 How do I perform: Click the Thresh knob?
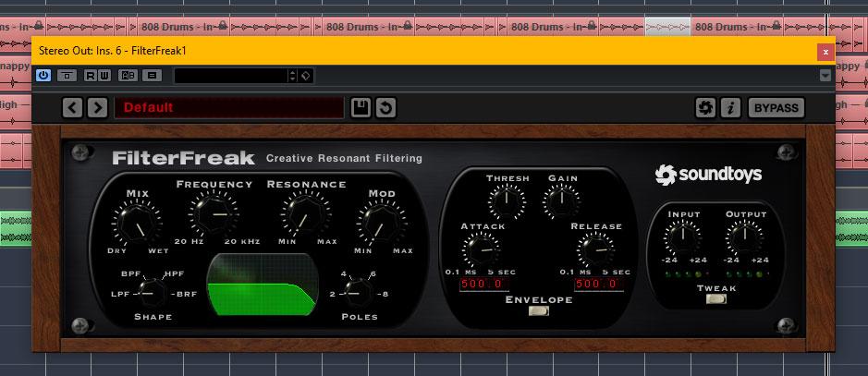click(507, 200)
